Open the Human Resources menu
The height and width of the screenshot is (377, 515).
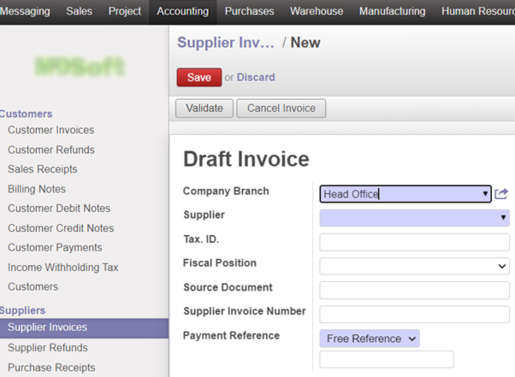point(478,11)
